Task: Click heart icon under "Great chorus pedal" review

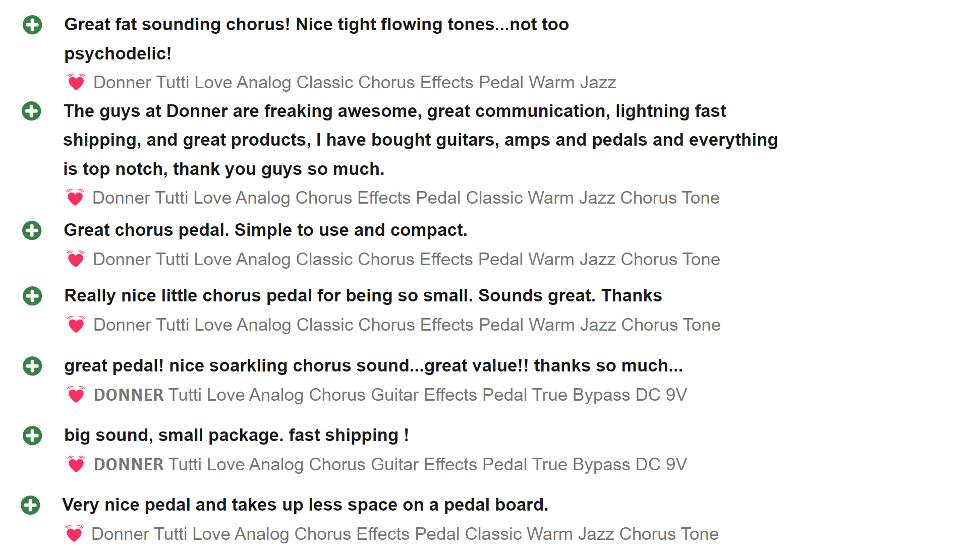Action: 76,259
